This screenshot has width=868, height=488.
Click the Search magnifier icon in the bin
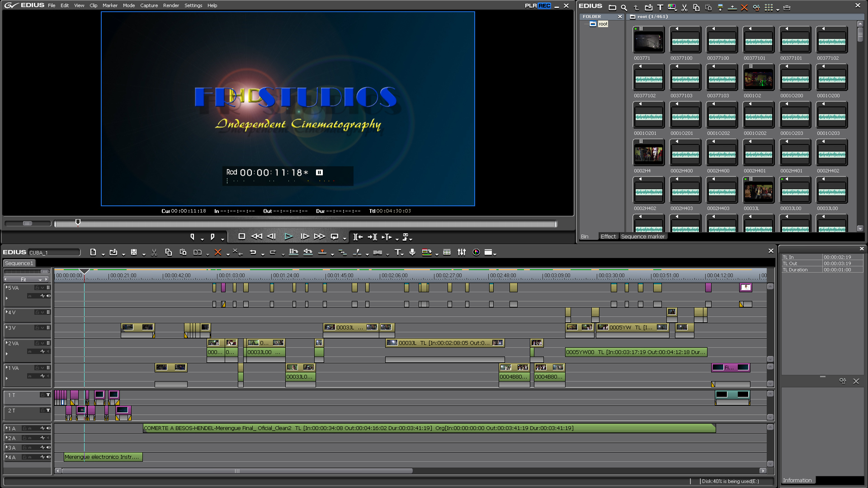pos(624,7)
